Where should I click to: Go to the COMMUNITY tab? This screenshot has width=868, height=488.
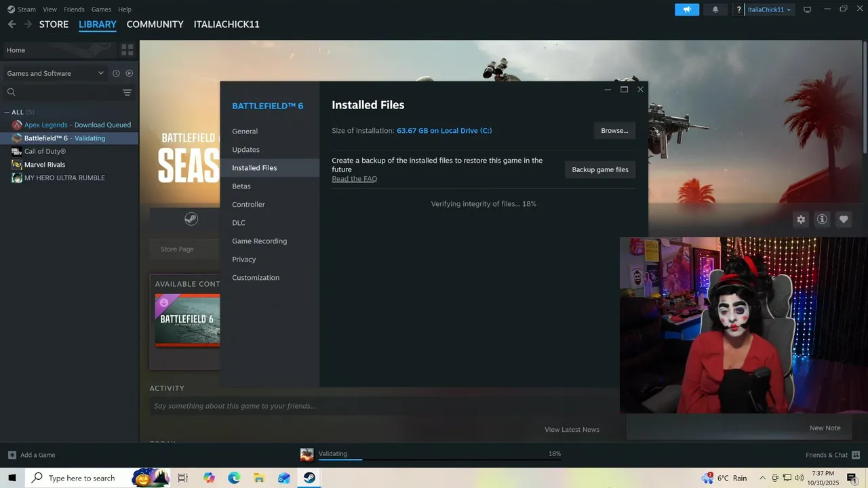[155, 24]
